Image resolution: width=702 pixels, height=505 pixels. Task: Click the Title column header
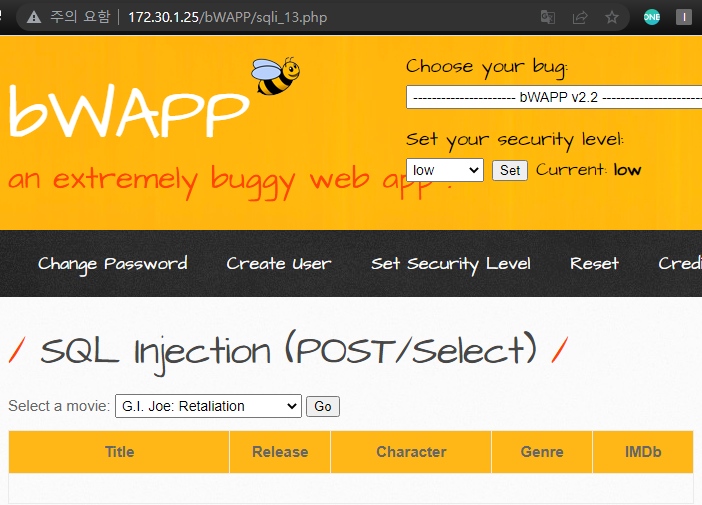[119, 452]
